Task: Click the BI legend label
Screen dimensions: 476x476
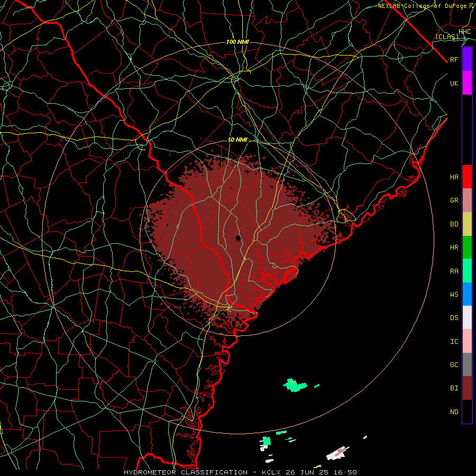Action: pyautogui.click(x=454, y=388)
